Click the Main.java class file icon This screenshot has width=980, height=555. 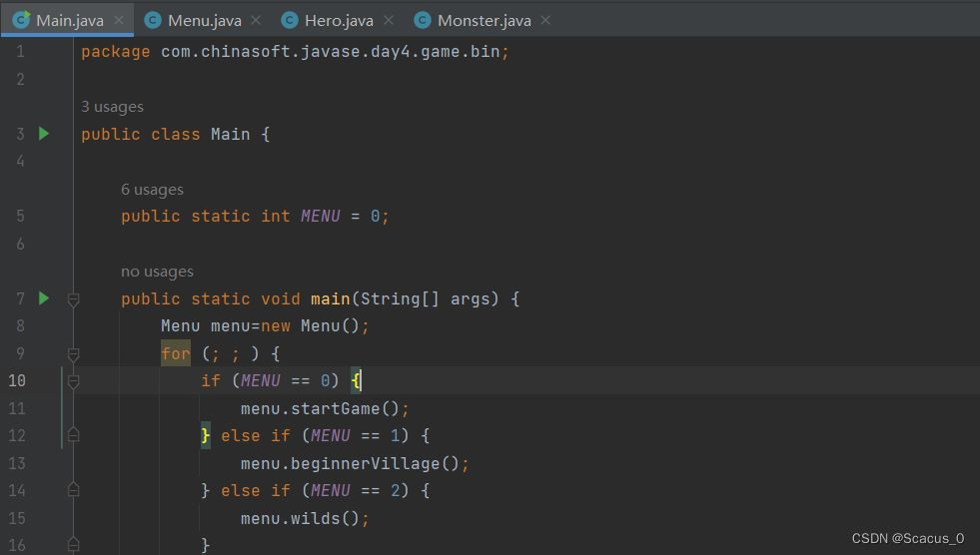[x=21, y=20]
